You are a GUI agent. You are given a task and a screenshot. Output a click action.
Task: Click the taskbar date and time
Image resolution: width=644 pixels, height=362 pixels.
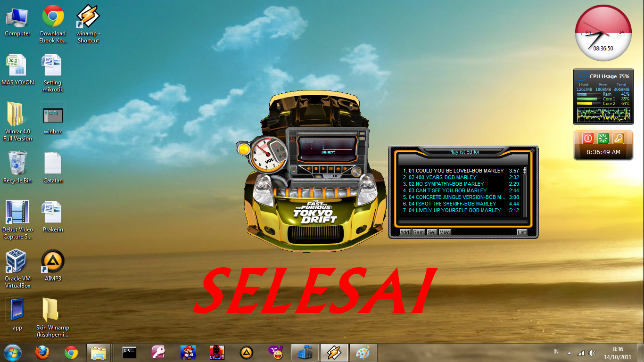(x=618, y=353)
